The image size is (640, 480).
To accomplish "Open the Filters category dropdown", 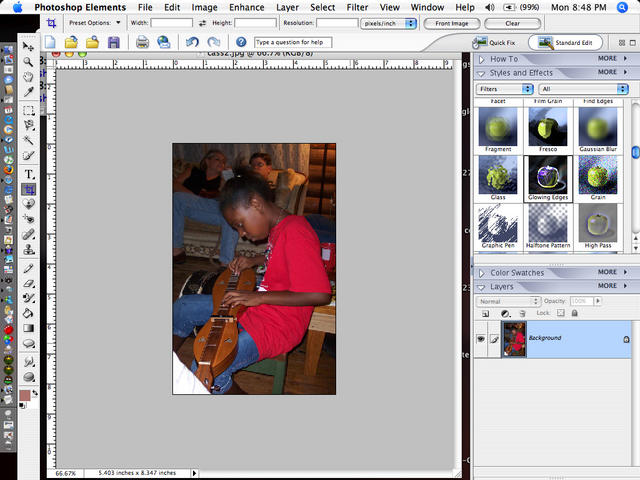I will click(504, 89).
